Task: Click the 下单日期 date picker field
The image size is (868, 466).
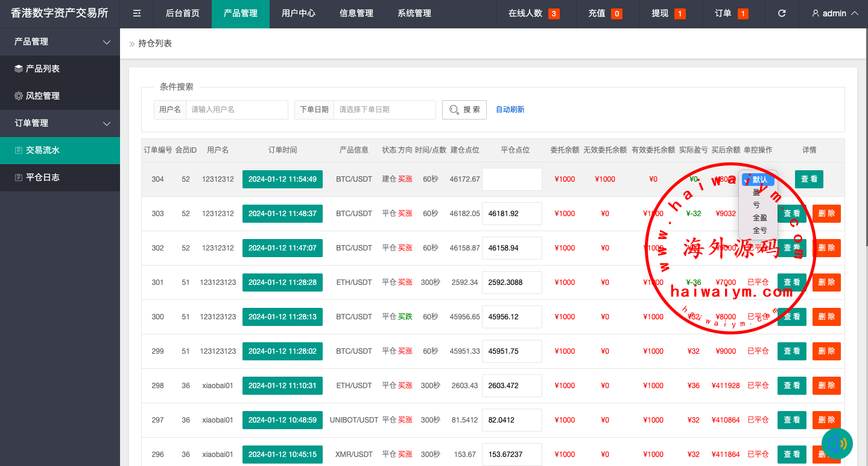Action: click(384, 110)
